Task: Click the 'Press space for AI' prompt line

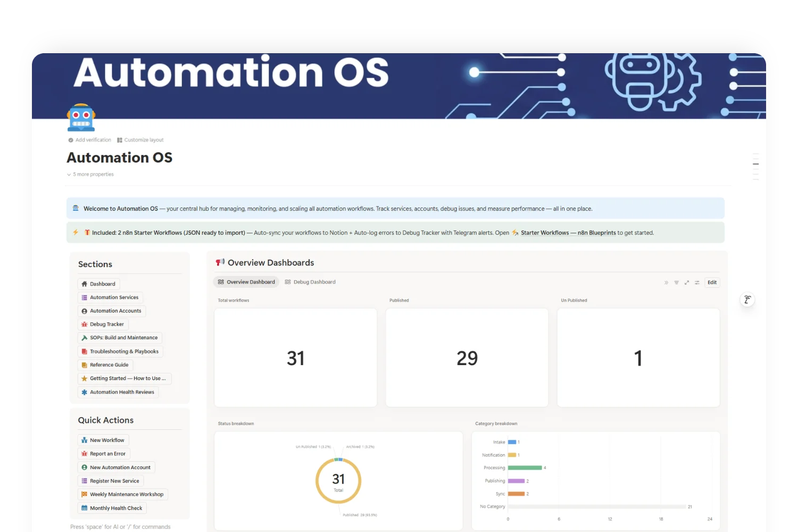Action: click(x=120, y=527)
